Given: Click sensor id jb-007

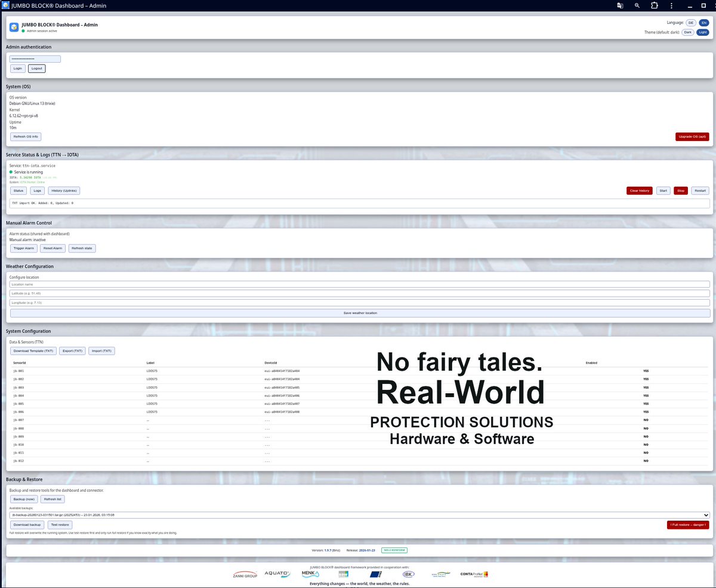Looking at the screenshot, I should 18,420.
